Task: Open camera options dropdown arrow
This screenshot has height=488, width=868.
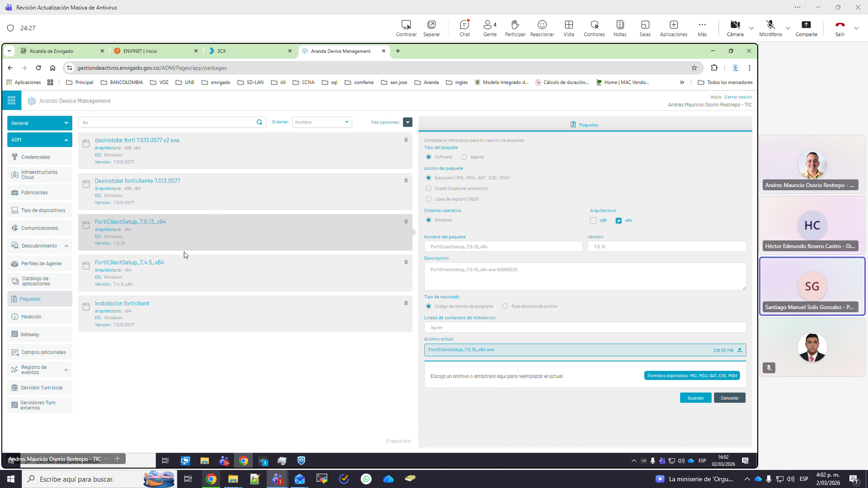Action: click(x=751, y=28)
